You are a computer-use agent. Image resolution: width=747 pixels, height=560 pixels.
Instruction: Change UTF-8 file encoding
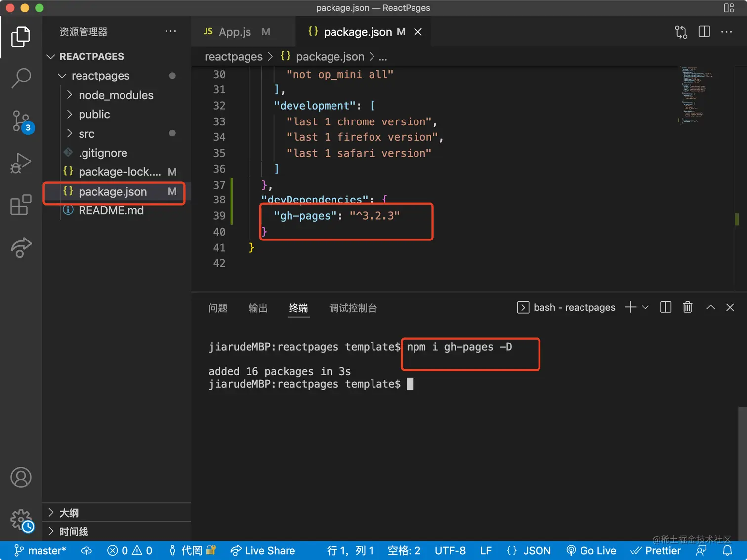coord(450,550)
